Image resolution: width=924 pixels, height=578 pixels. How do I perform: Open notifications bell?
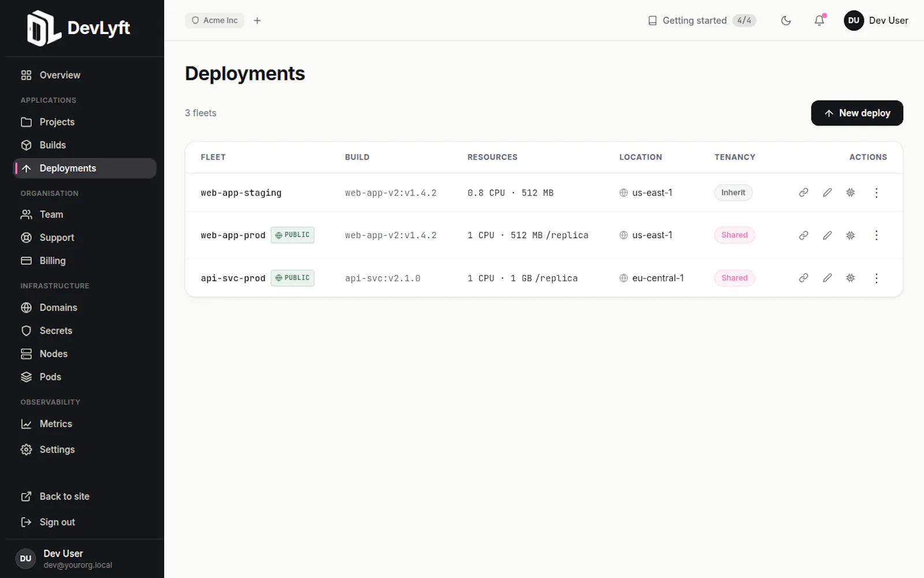(819, 20)
